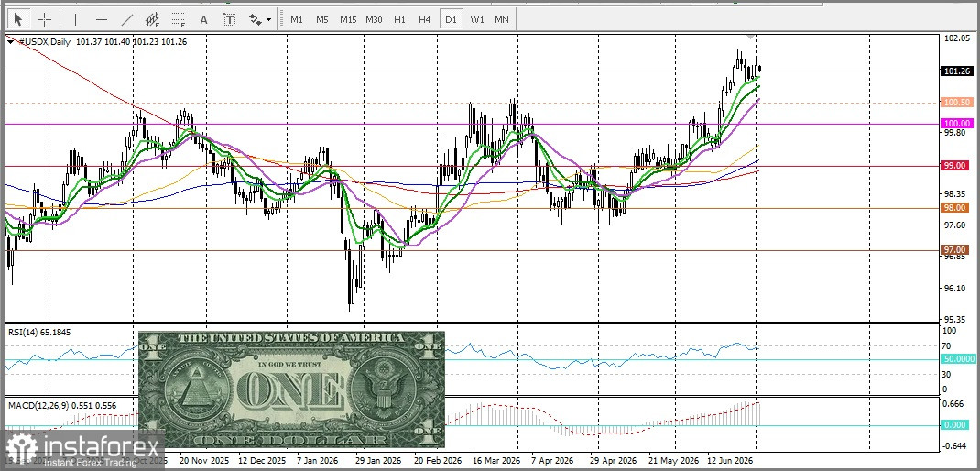The height and width of the screenshot is (471, 980).
Task: Switch to W1 weekly timeframe
Action: [x=477, y=19]
